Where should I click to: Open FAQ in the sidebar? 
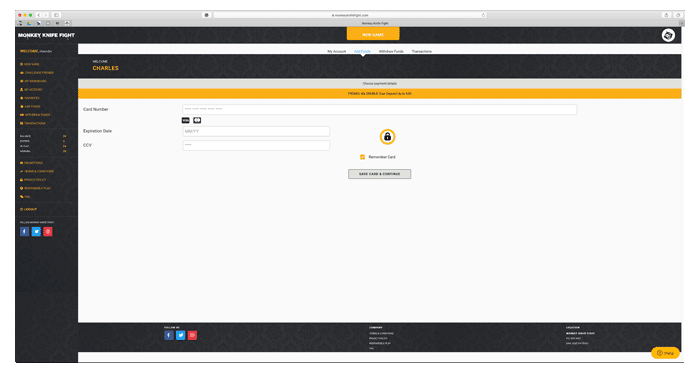[x=25, y=197]
